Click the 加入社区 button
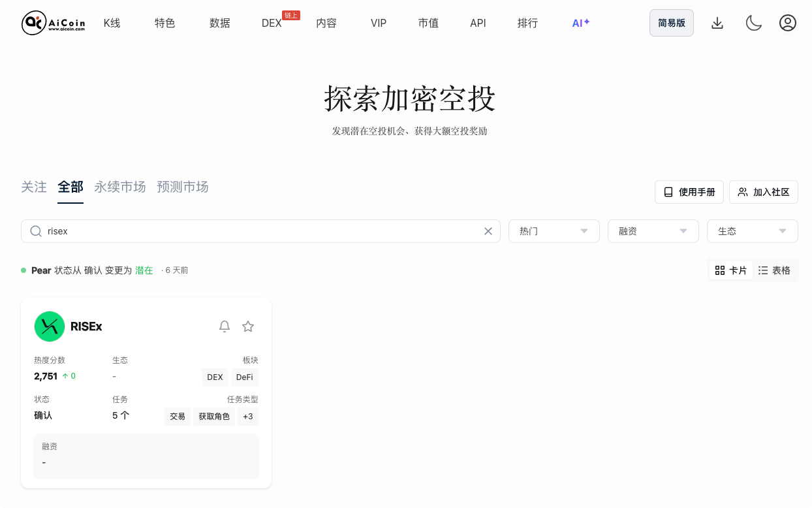The width and height of the screenshot is (812, 508). point(764,192)
